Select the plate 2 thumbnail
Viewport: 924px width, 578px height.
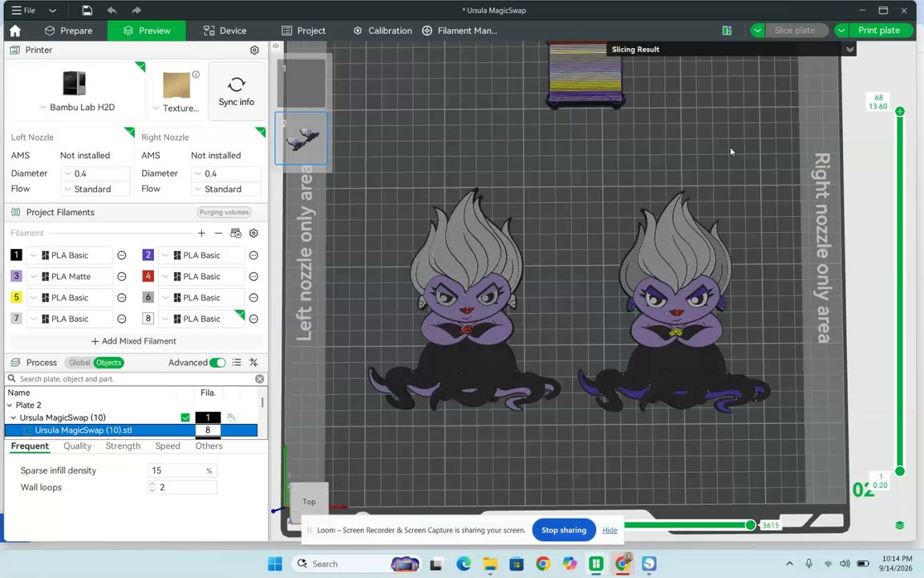[x=301, y=139]
